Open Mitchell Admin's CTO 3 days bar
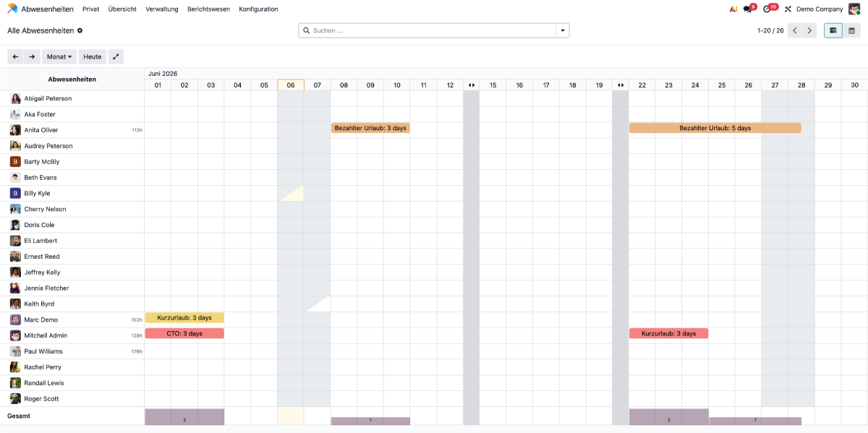Viewport: 868px width, 433px height. 184,333
